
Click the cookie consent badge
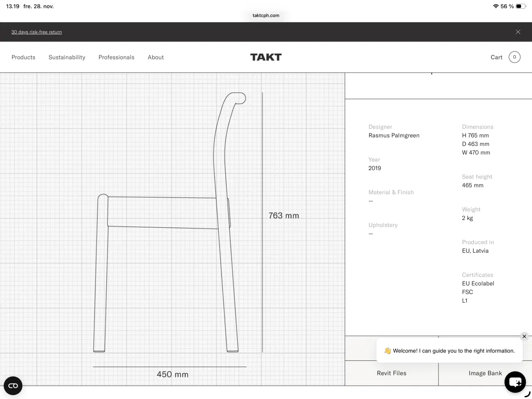(x=13, y=385)
